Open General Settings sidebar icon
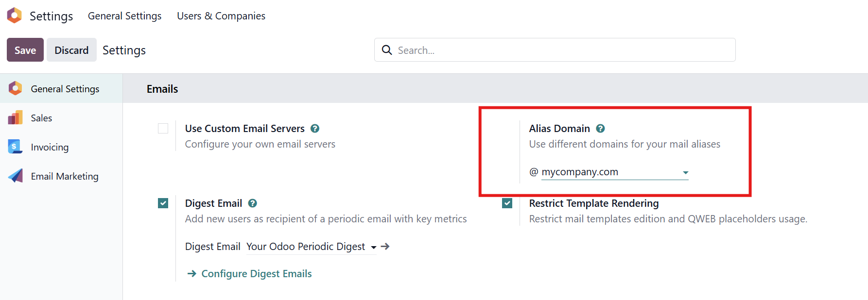This screenshot has height=300, width=868. 16,88
